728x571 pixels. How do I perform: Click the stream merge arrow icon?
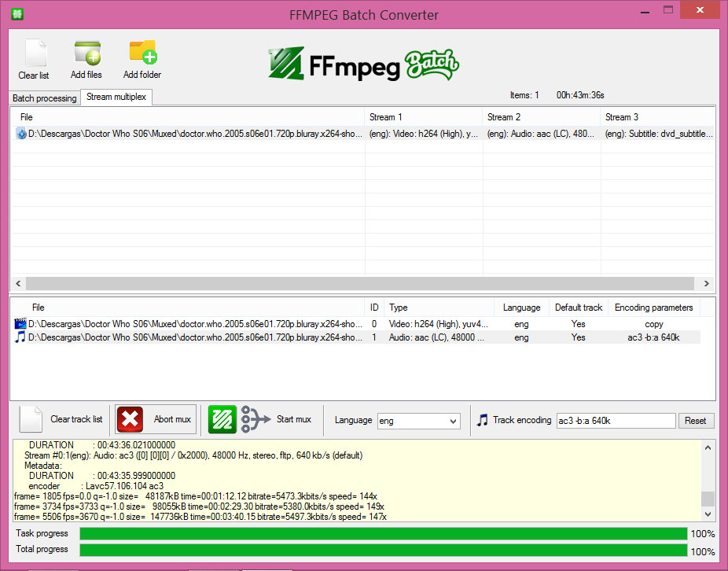256,419
